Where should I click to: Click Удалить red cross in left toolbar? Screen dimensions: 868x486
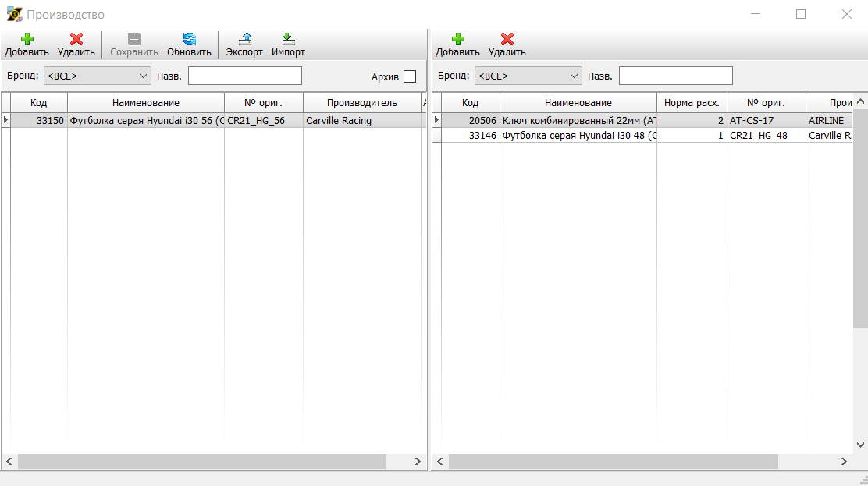[76, 39]
